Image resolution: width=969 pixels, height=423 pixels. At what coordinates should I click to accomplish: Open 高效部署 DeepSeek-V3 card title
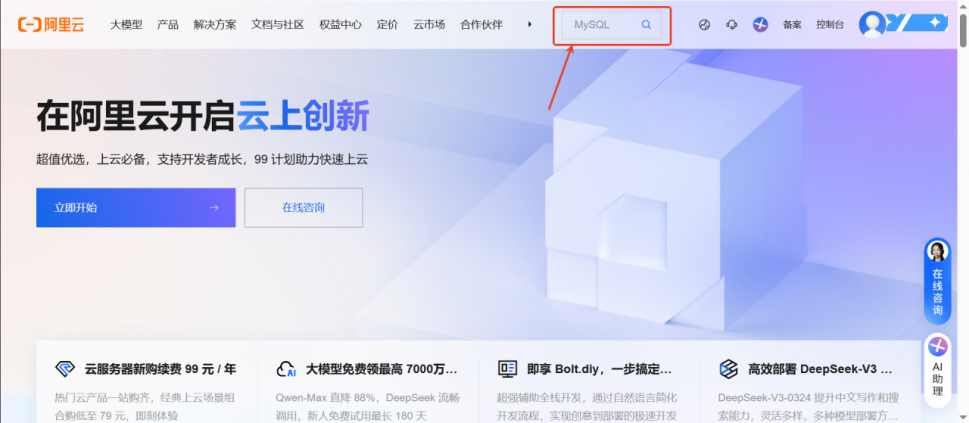(820, 370)
